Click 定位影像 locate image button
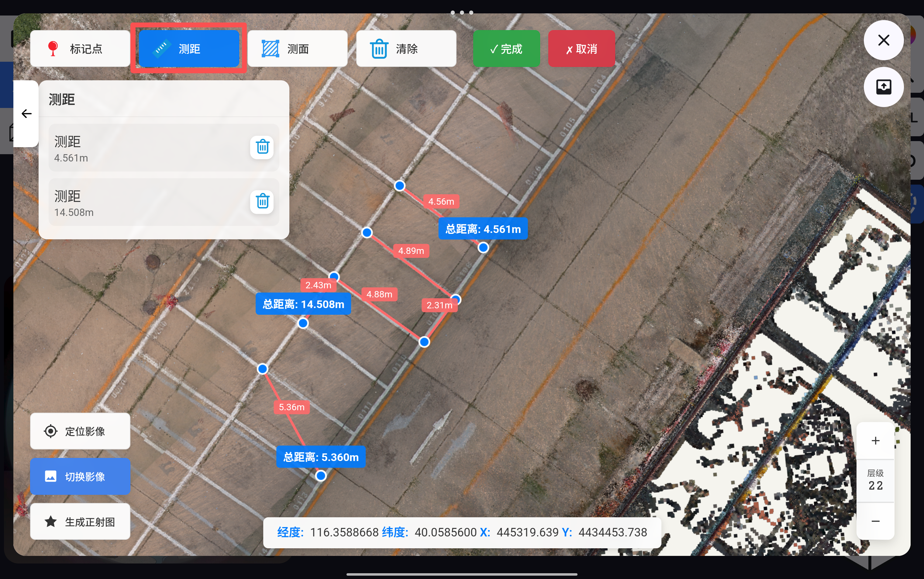This screenshot has width=924, height=579. (x=80, y=431)
